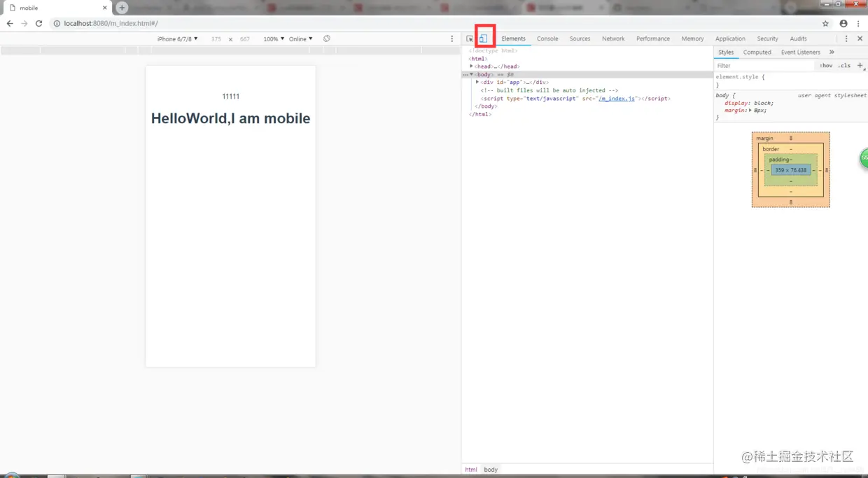Image resolution: width=868 pixels, height=478 pixels.
Task: Open the Chrome profile icon
Action: (x=843, y=23)
